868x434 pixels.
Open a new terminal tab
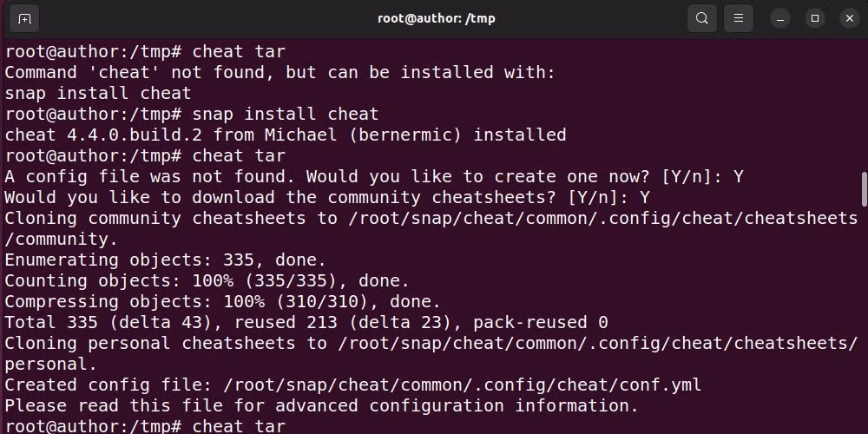[x=24, y=19]
